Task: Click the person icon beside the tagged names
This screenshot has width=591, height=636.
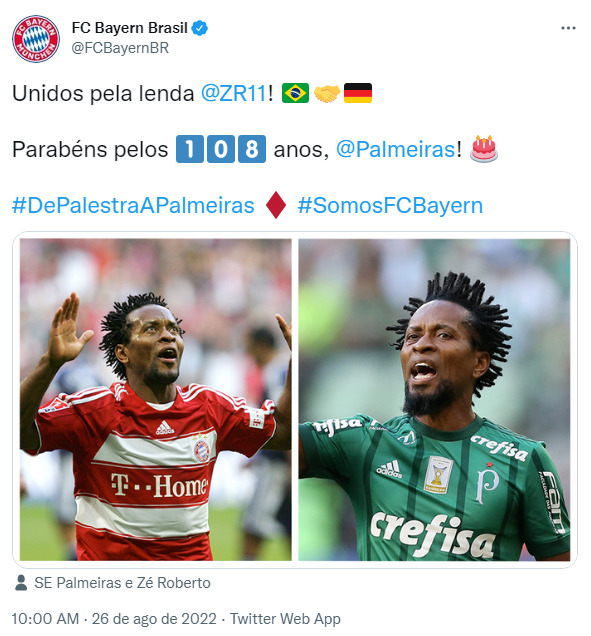Action: 21,583
